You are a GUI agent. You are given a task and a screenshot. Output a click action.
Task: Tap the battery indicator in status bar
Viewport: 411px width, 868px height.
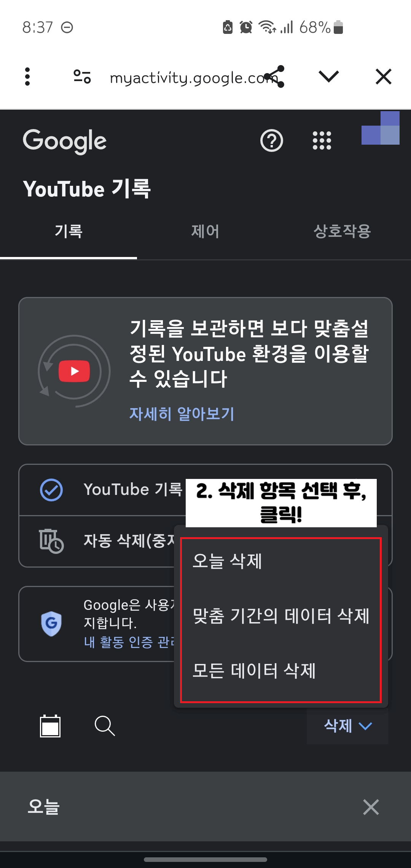tap(338, 27)
